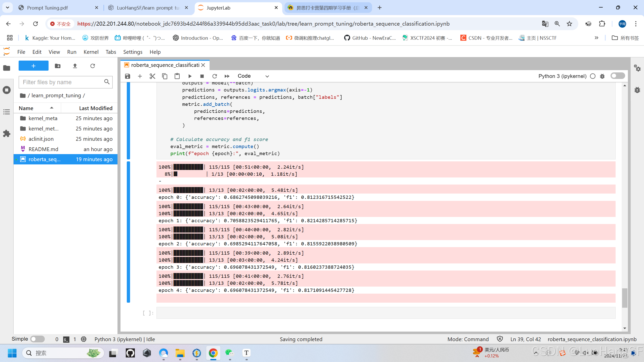The height and width of the screenshot is (362, 644).
Task: Save the notebook
Action: click(127, 76)
